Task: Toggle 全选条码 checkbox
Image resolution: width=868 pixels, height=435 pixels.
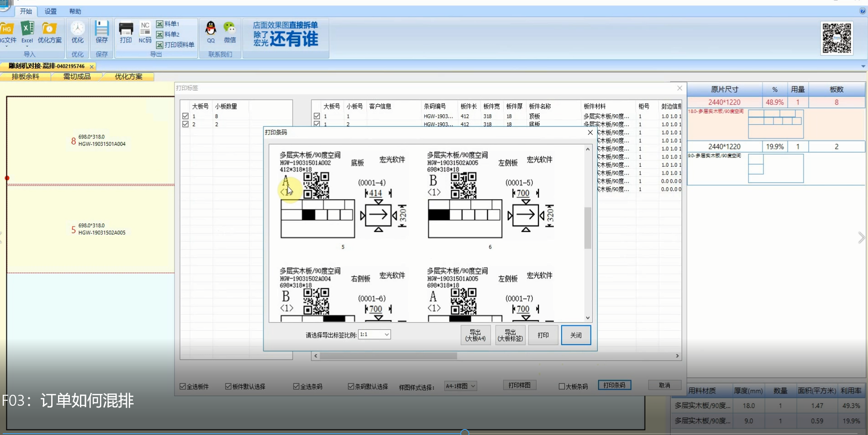Action: point(296,387)
